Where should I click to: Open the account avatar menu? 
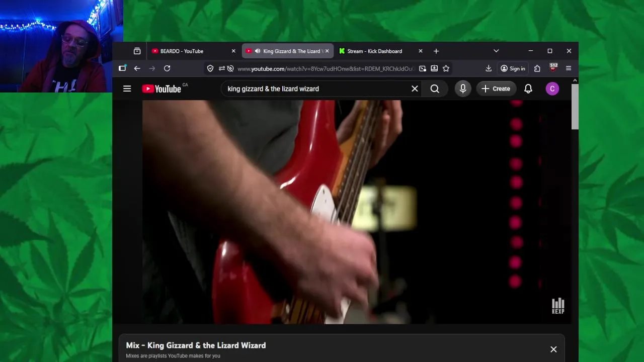click(552, 88)
